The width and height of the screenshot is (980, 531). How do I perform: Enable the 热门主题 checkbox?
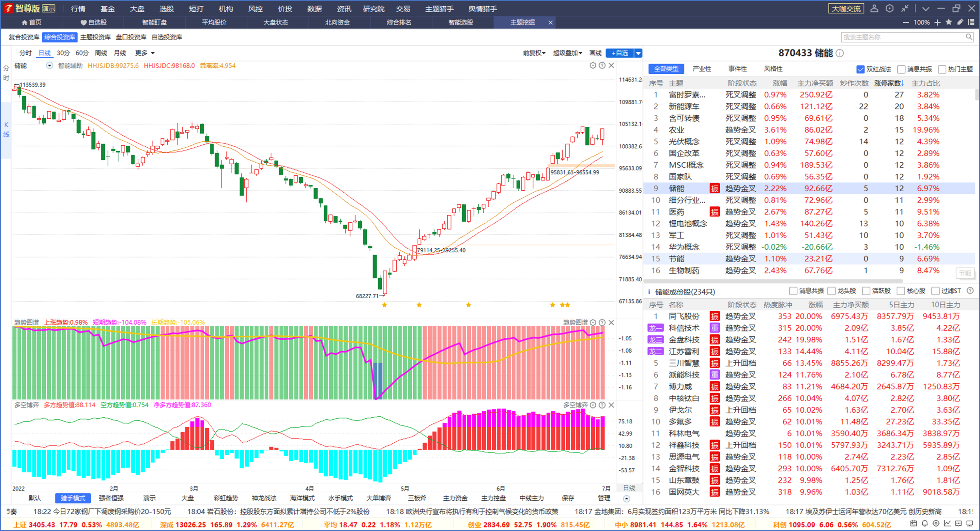[x=942, y=69]
